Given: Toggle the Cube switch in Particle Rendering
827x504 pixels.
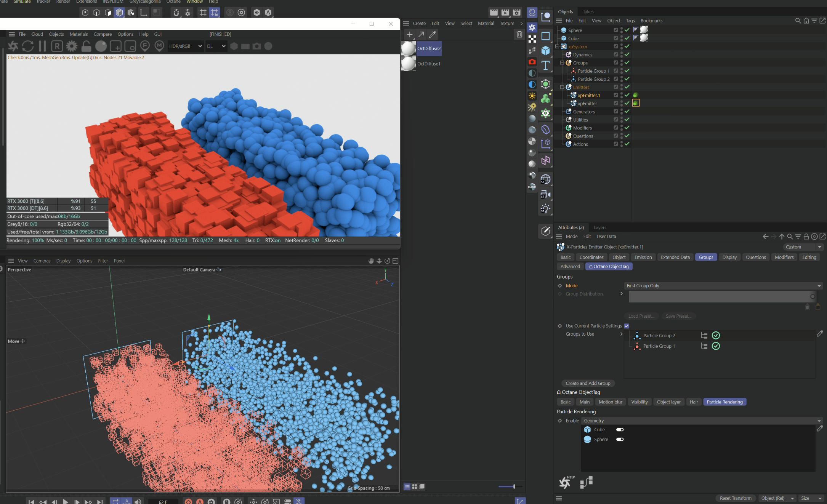Looking at the screenshot, I should (620, 430).
